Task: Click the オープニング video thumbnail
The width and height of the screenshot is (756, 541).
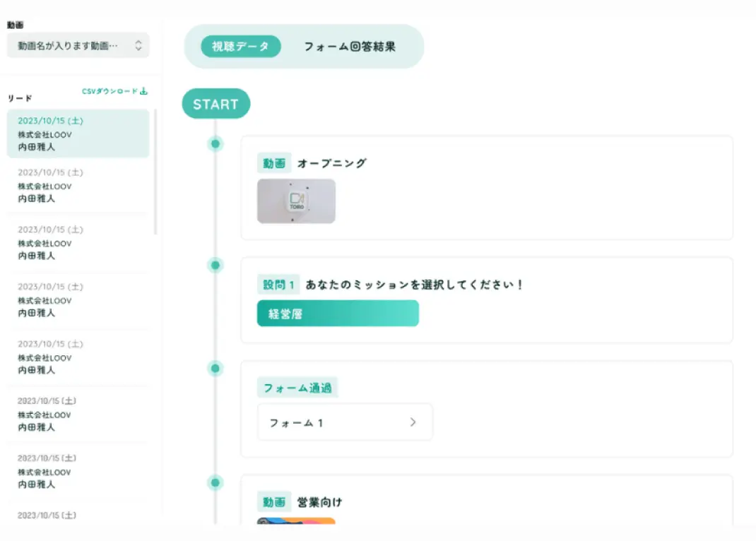Action: pos(296,201)
